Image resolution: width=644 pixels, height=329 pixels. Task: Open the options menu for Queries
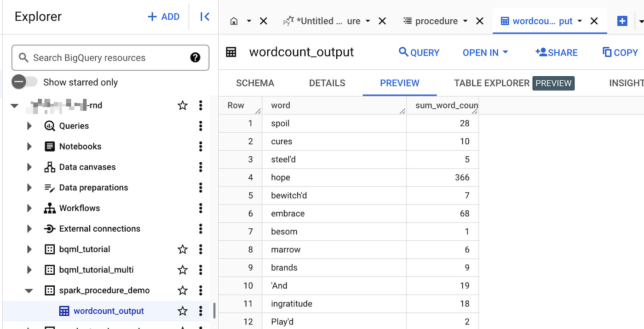pos(201,125)
